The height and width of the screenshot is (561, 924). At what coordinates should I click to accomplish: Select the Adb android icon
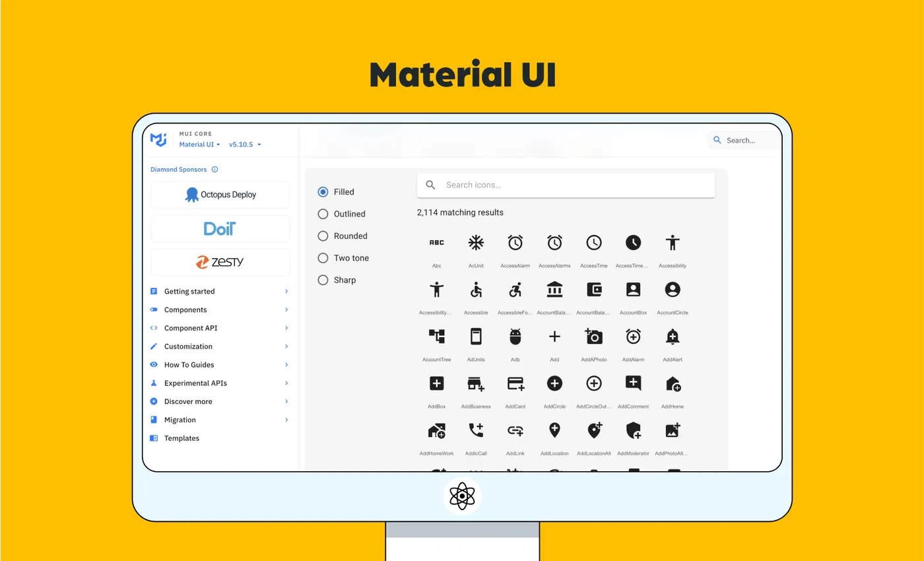[x=515, y=336]
